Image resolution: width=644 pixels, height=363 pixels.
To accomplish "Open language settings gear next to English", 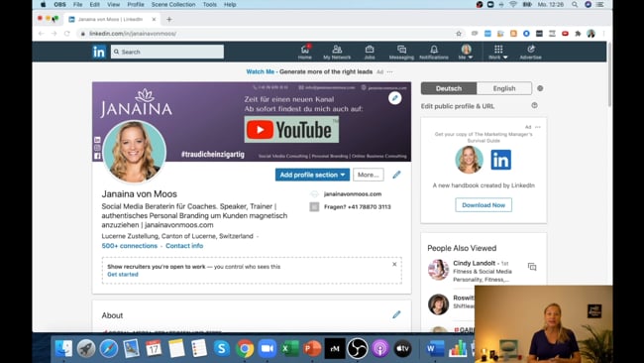I will click(540, 88).
